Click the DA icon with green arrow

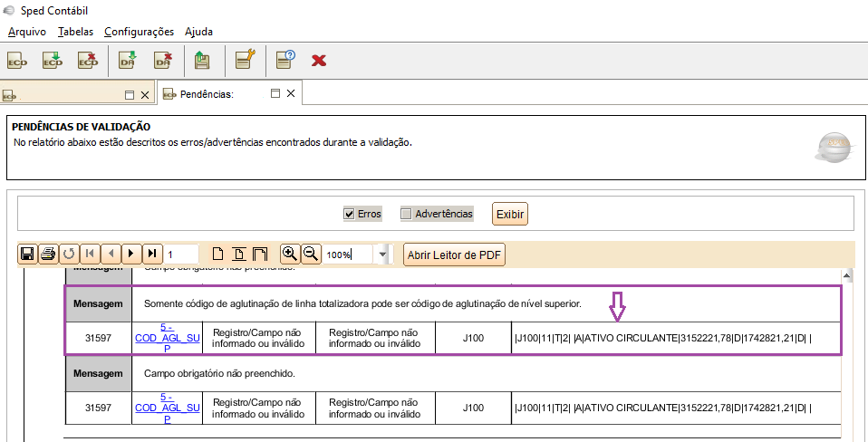point(129,61)
